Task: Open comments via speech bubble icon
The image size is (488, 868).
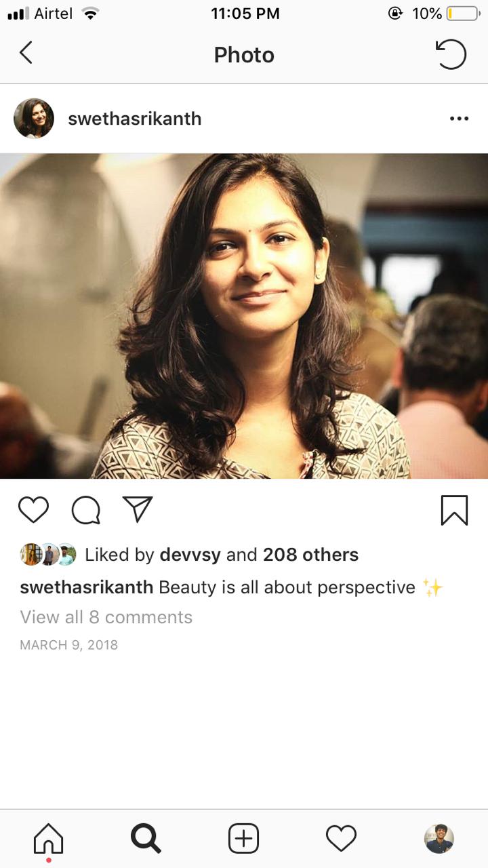Action: [86, 510]
